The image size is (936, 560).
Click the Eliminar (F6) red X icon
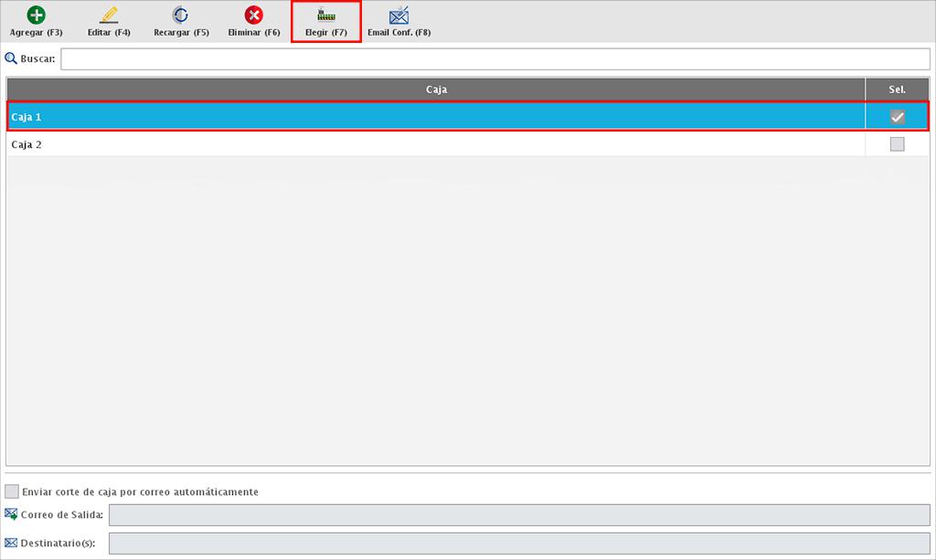tap(254, 16)
